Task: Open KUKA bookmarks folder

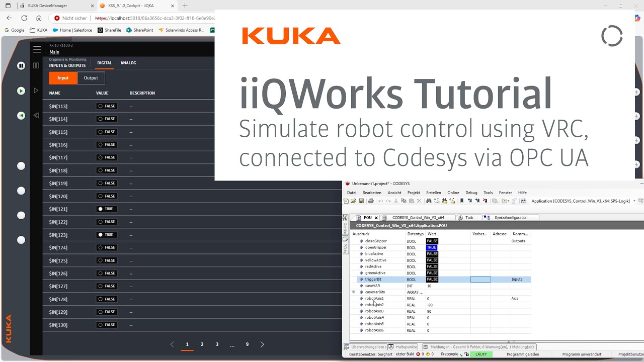Action: 39,30
